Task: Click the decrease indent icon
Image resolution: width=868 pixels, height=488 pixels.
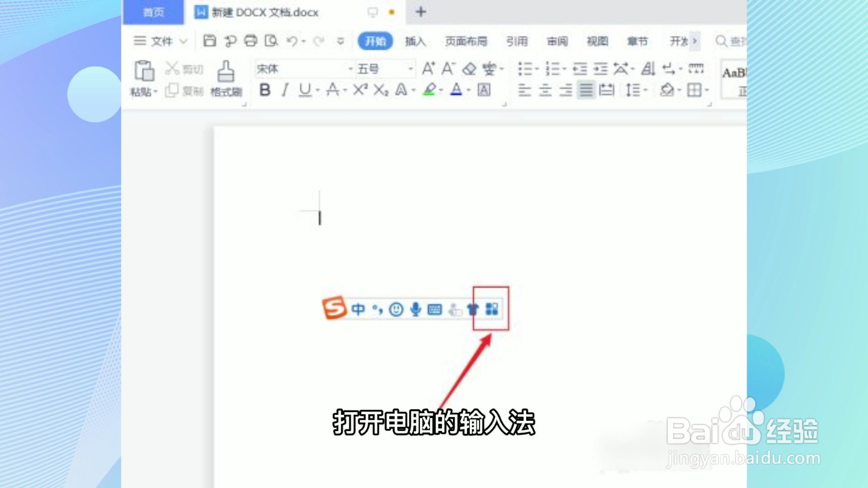Action: 580,69
